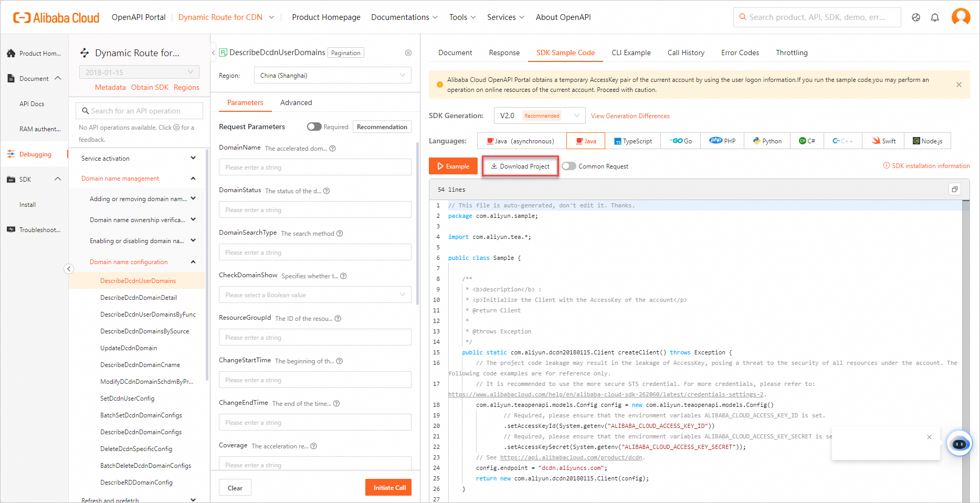Select UpdateDcdnDomain in API list
This screenshot has height=503, width=980.
tap(129, 348)
